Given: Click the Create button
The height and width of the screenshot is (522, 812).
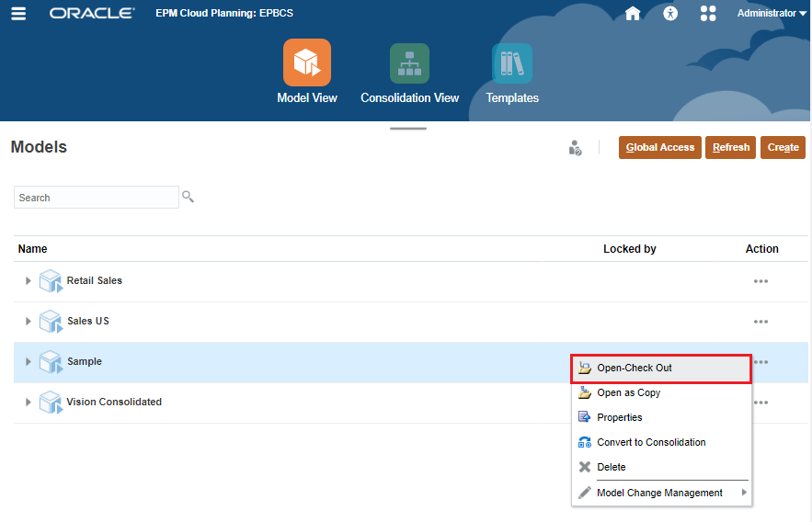Looking at the screenshot, I should pos(783,147).
